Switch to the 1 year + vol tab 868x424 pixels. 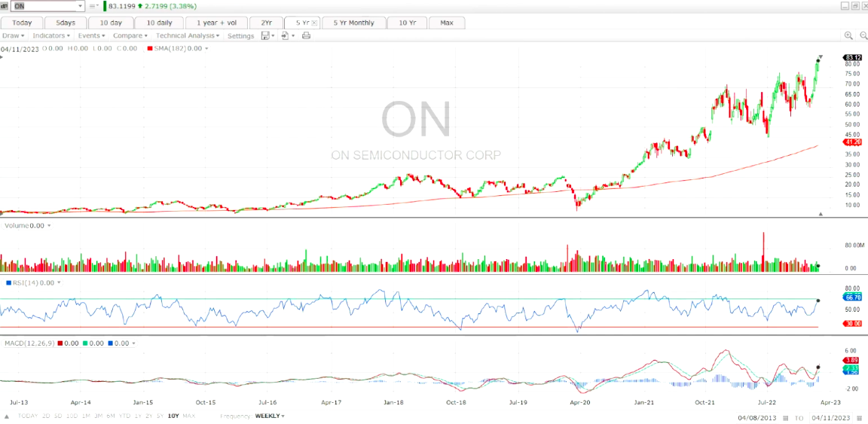coord(216,23)
